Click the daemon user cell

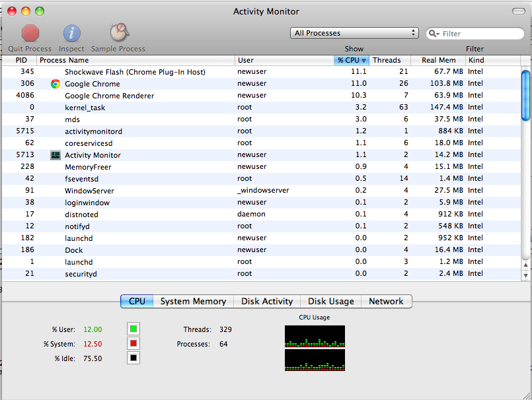251,215
